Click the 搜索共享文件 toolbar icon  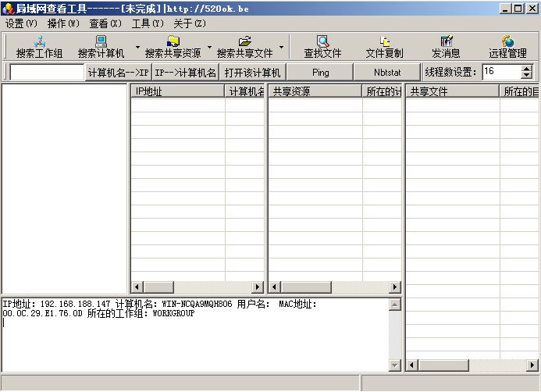[x=244, y=41]
